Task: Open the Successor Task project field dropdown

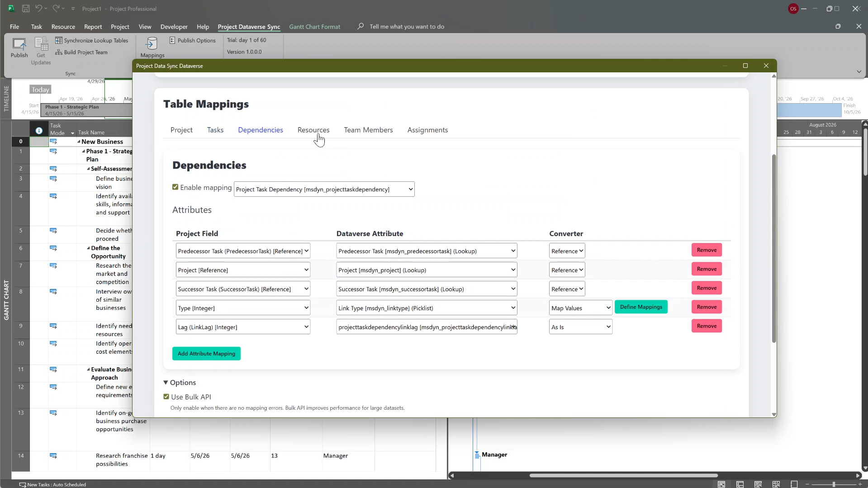Action: 243,289
